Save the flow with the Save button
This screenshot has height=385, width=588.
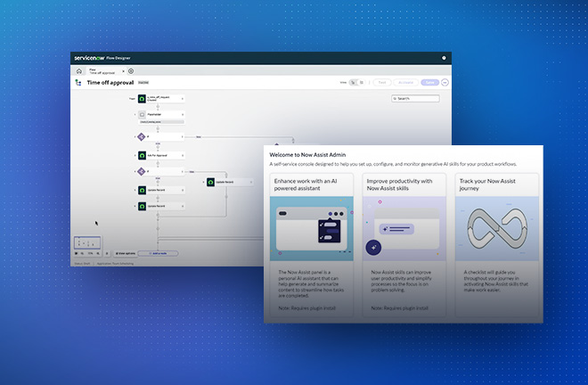429,83
